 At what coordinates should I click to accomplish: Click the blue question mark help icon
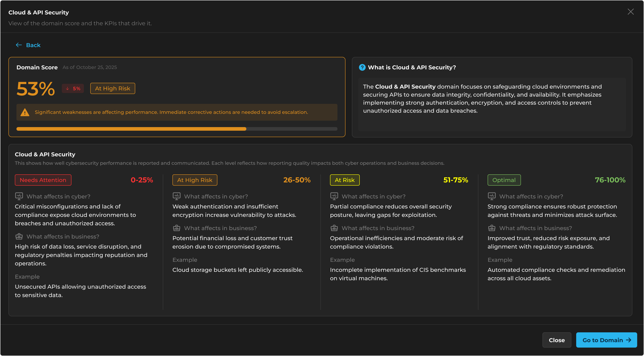click(x=362, y=68)
